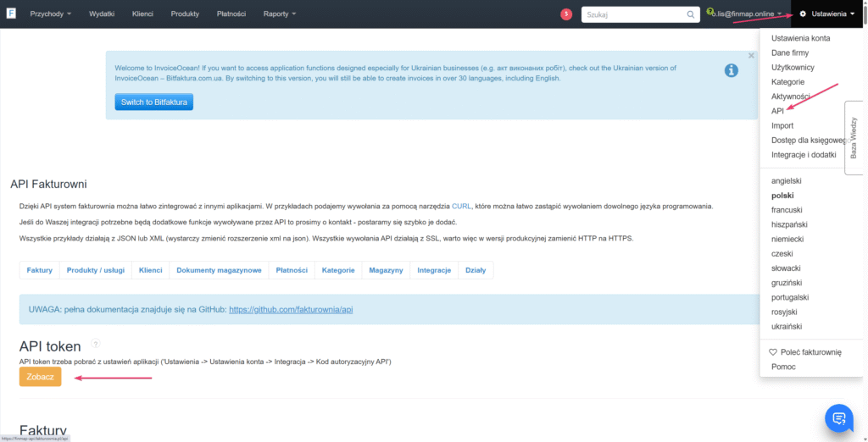This screenshot has height=442, width=868.
Task: Open the chat support bubble icon
Action: (838, 417)
